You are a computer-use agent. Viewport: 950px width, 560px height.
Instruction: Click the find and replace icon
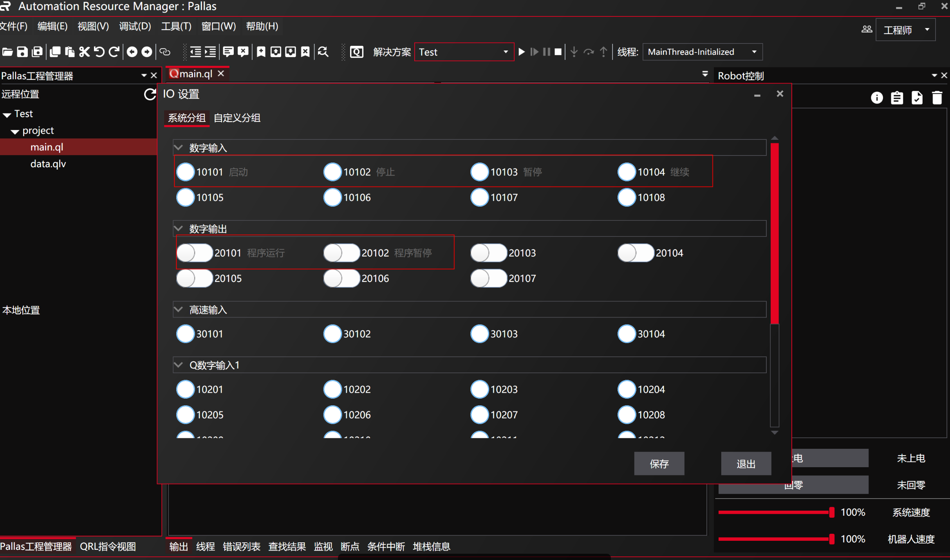[x=323, y=52]
